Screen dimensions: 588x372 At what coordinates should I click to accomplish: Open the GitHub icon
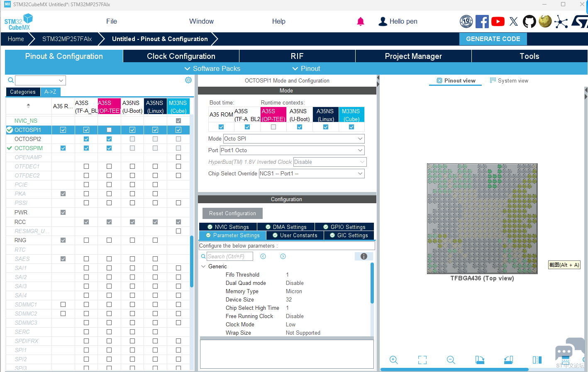529,22
